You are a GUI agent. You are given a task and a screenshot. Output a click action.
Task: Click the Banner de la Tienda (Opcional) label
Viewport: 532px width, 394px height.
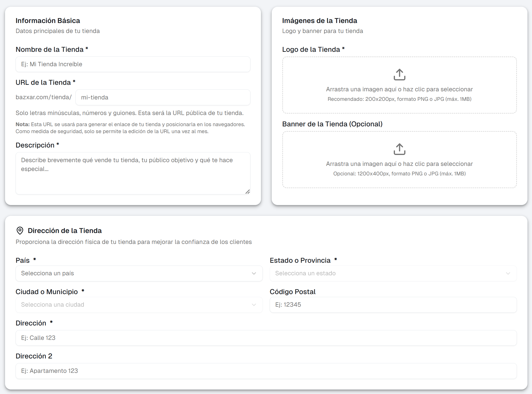click(x=332, y=124)
